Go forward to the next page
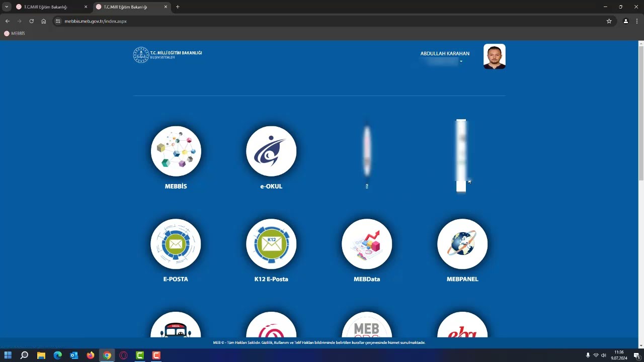 coord(19,21)
